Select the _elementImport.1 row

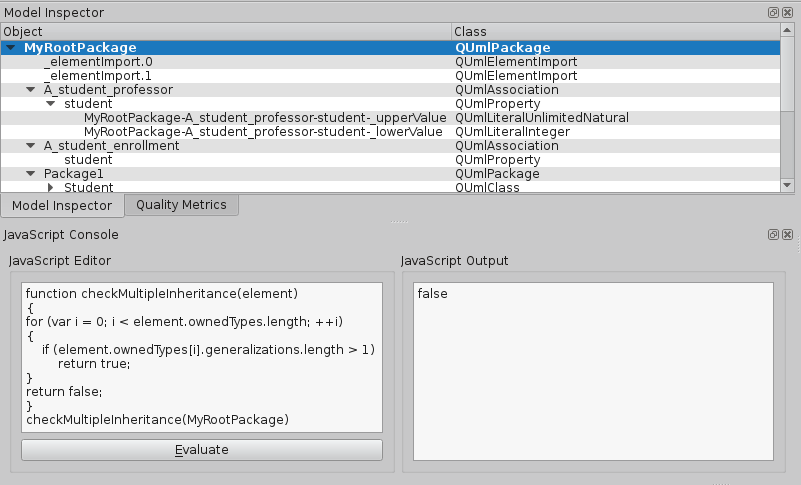[x=390, y=76]
